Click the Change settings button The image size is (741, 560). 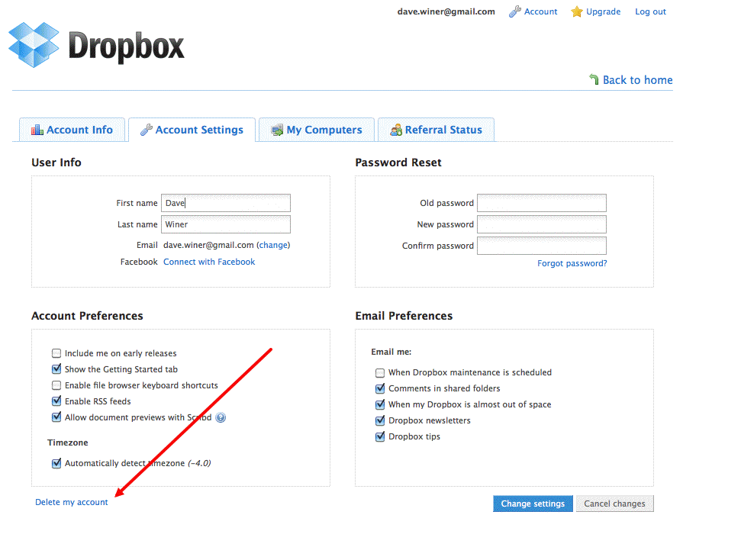(x=533, y=504)
